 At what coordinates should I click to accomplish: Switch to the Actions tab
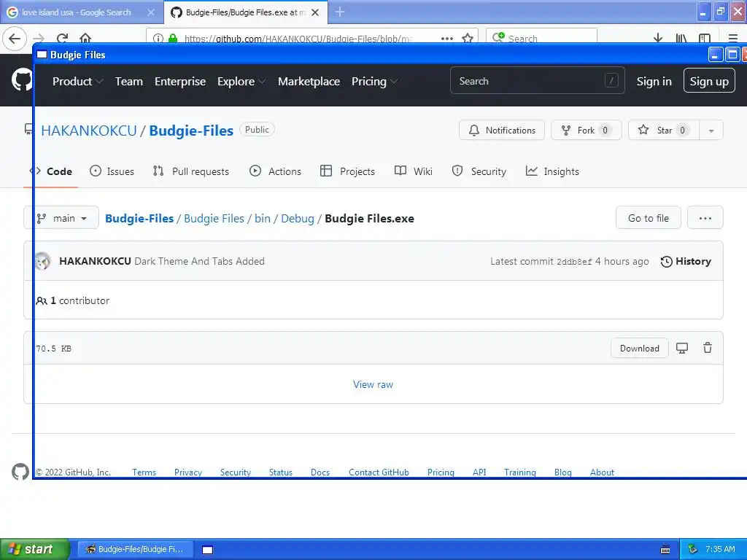tap(275, 171)
